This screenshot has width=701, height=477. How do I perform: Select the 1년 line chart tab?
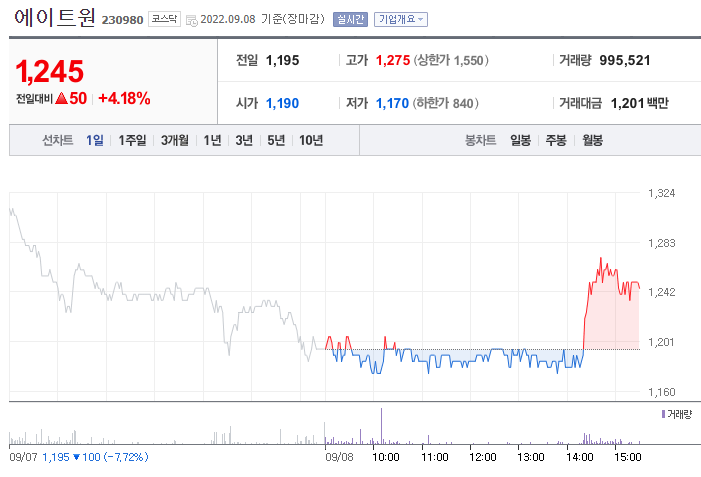click(x=212, y=140)
